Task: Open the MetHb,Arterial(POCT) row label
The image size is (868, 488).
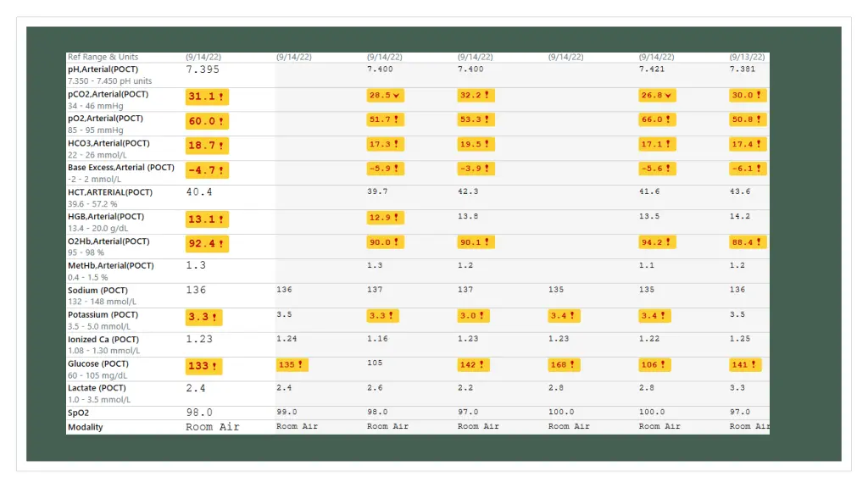Action: (111, 266)
